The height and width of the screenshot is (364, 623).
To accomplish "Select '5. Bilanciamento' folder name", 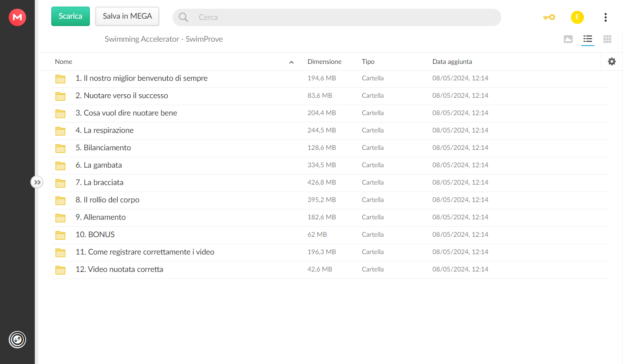I will point(103,148).
